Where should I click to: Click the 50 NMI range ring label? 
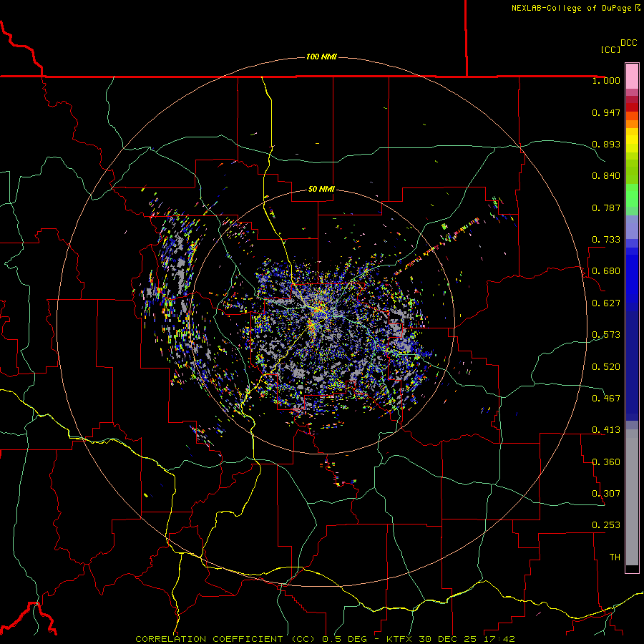click(x=321, y=189)
